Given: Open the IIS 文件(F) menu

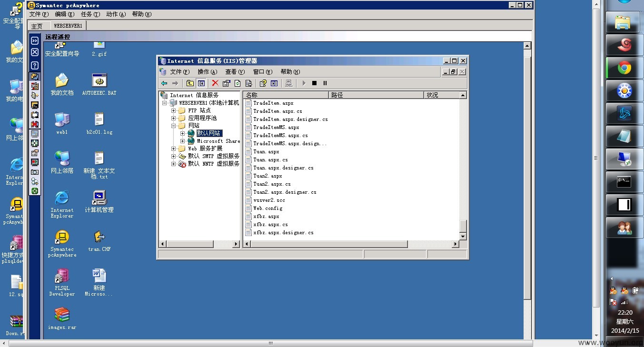Looking at the screenshot, I should (x=179, y=72).
